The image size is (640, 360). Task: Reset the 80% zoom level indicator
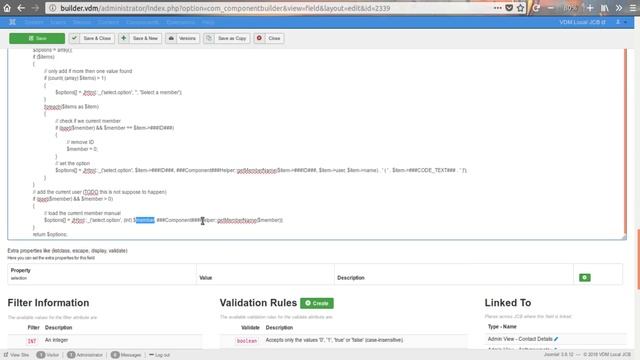(570, 8)
